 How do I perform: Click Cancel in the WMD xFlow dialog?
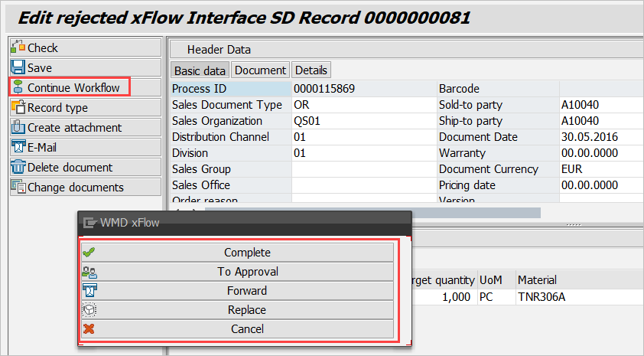pyautogui.click(x=246, y=329)
